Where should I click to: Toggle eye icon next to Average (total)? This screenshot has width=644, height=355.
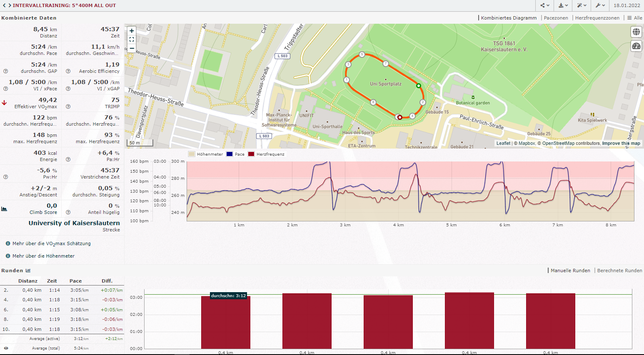point(6,348)
